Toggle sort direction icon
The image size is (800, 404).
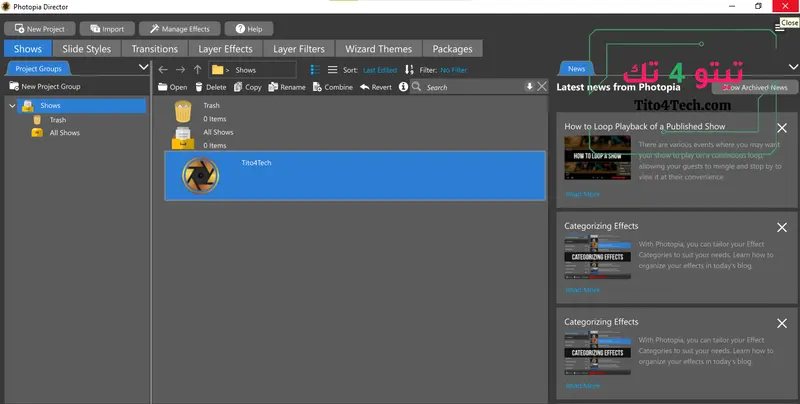[409, 69]
